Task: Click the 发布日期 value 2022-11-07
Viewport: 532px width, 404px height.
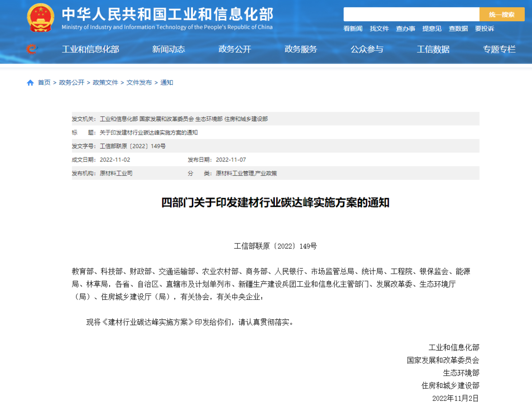Action: 231,160
